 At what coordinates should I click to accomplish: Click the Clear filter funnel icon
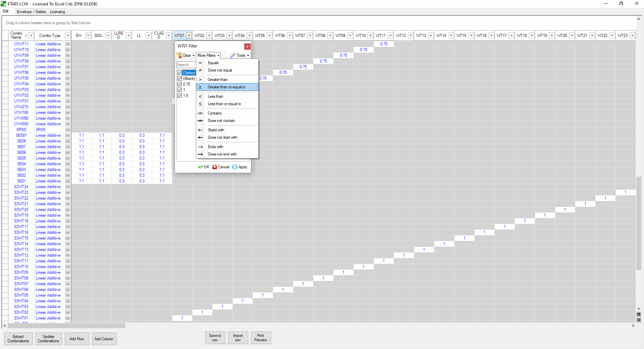[179, 55]
